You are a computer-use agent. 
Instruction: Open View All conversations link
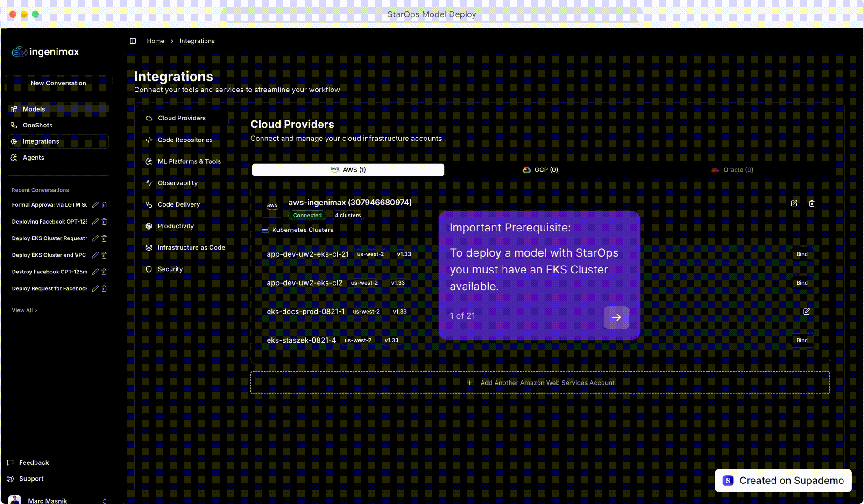[25, 310]
